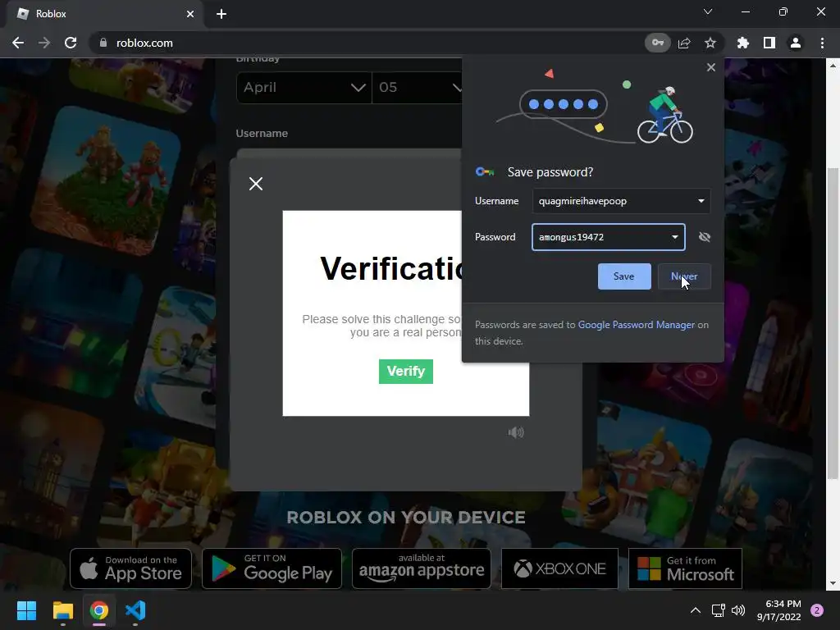Click the share page icon

(x=684, y=43)
